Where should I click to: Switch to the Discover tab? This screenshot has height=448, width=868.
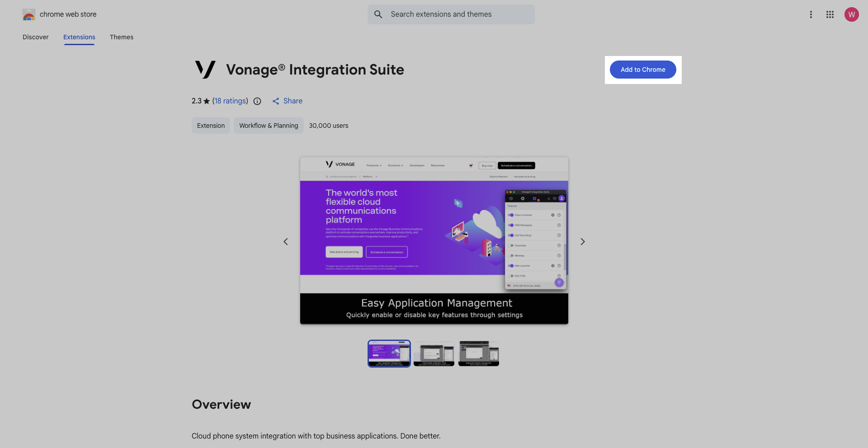pos(36,37)
